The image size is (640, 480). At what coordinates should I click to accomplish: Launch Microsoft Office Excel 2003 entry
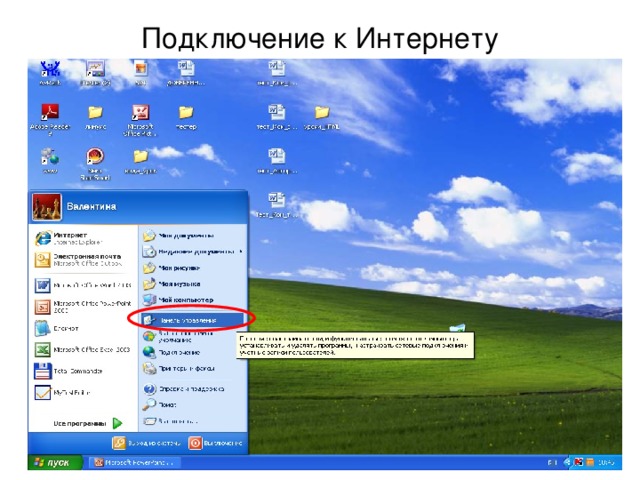tap(82, 350)
